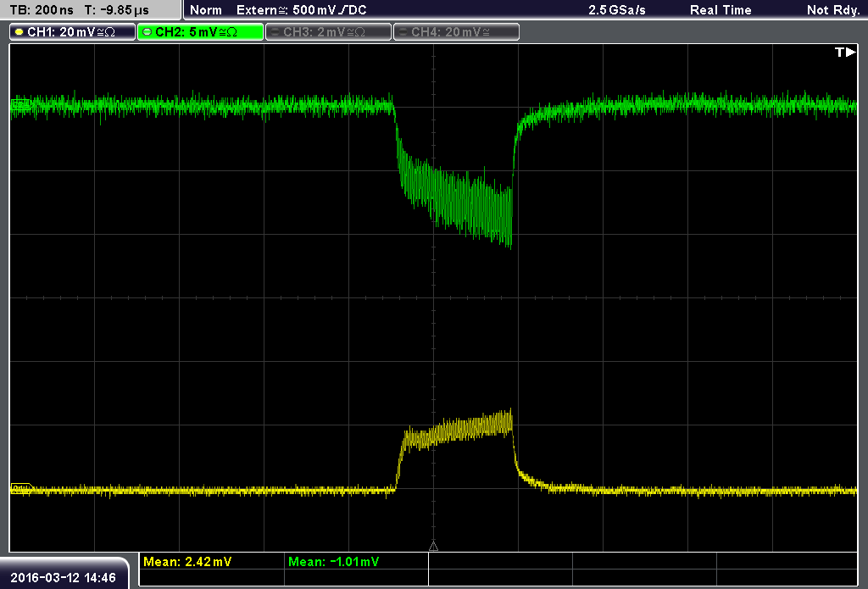Click the trigger position marker at top right

(845, 52)
